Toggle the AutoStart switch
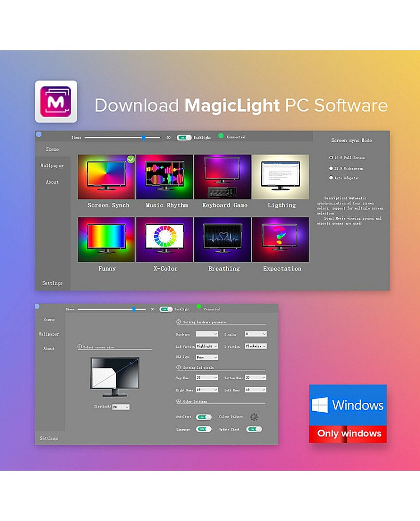This screenshot has height=521, width=420. pos(204,417)
